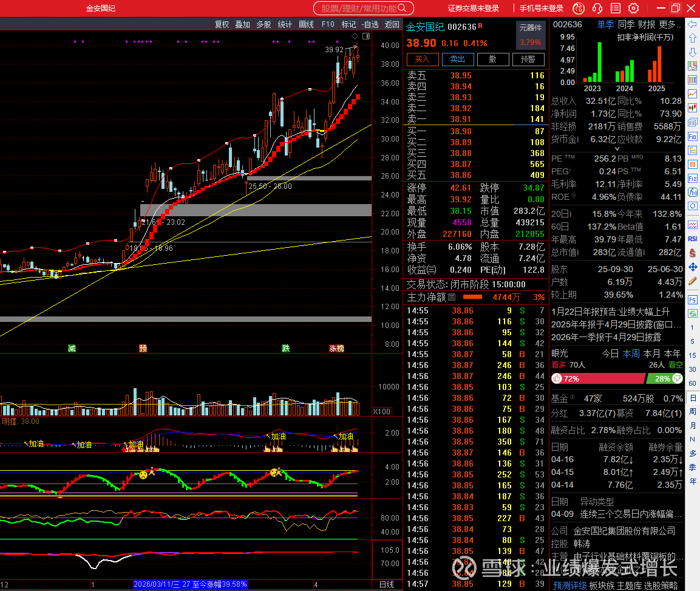Switch to 30-minute period
The width and height of the screenshot is (700, 591).
tap(692, 369)
